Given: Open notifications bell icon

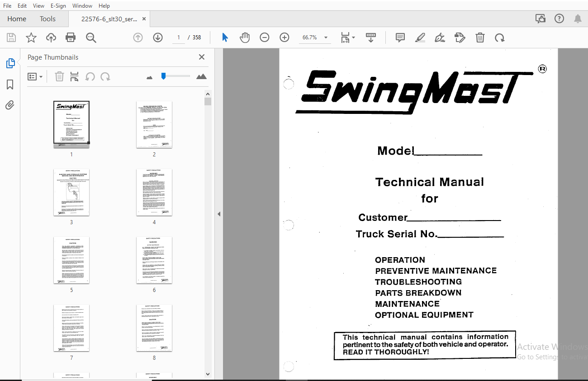Looking at the screenshot, I should click(578, 19).
